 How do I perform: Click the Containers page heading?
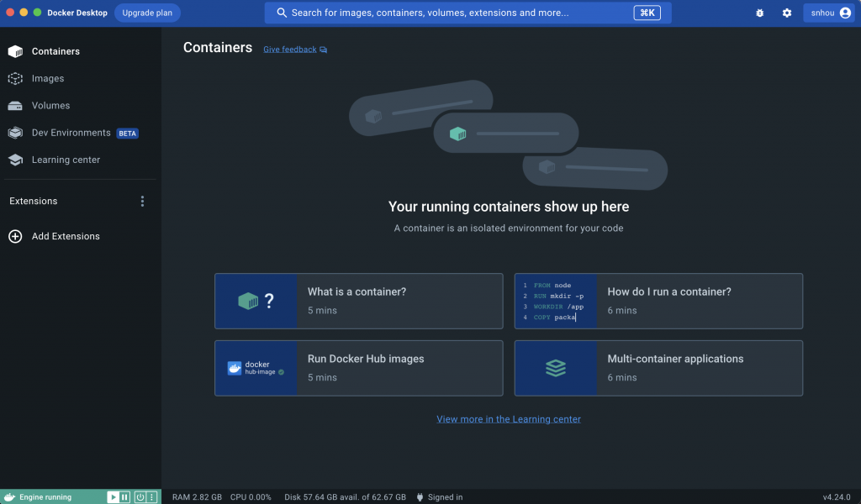(x=218, y=48)
